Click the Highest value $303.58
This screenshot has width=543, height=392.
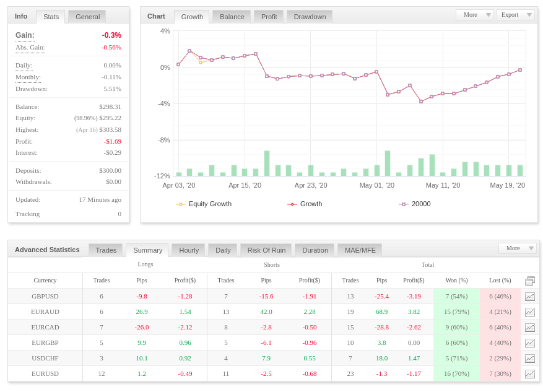point(110,130)
